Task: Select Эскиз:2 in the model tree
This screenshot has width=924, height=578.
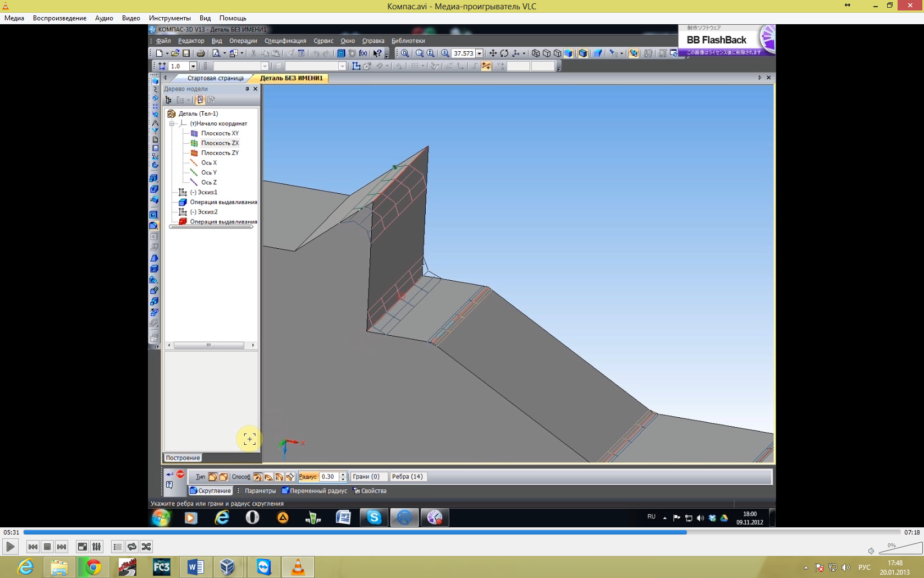Action: tap(204, 212)
